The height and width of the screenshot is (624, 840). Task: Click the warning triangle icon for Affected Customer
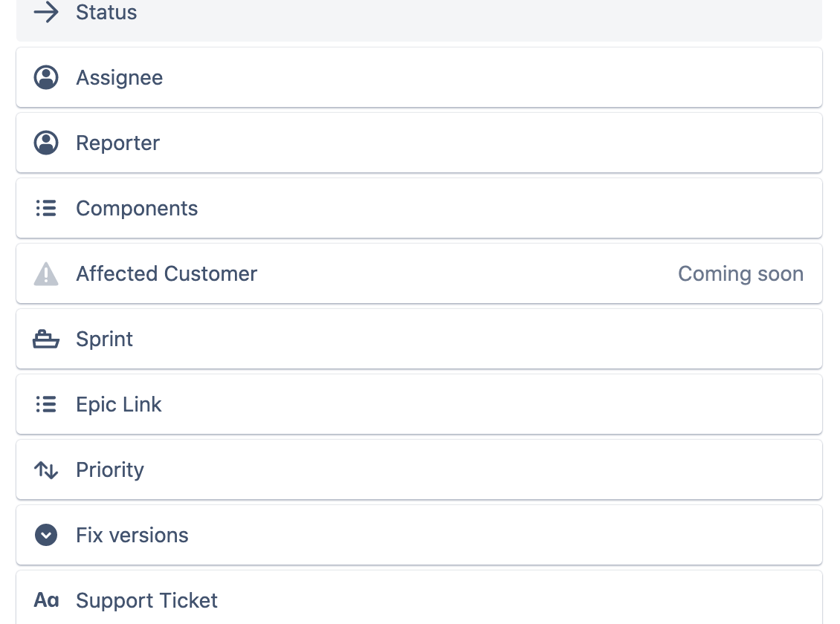(x=46, y=274)
